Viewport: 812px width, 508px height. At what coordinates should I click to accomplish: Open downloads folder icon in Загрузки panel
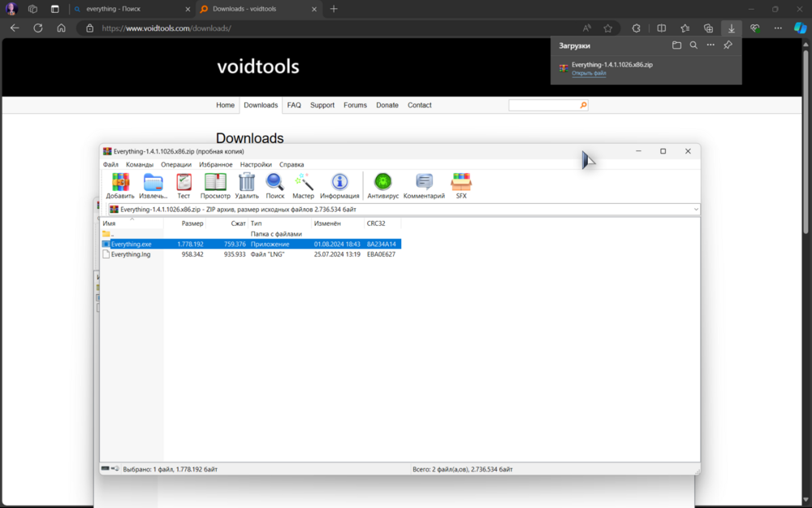point(676,46)
